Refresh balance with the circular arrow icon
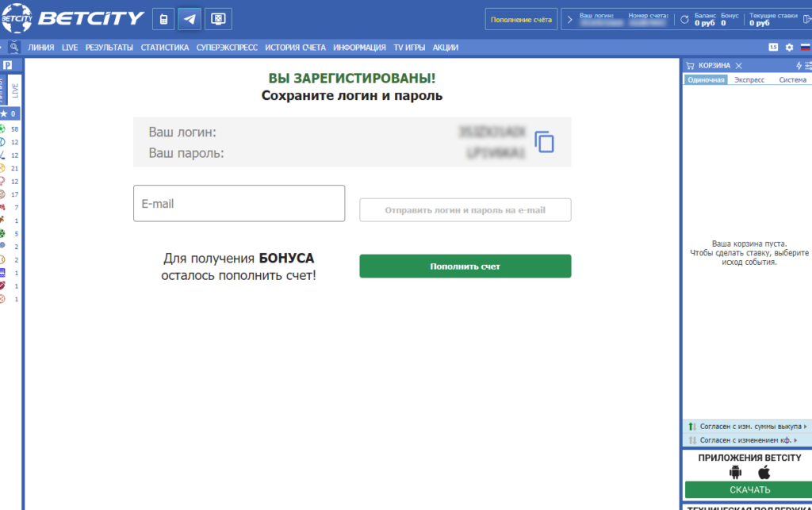Screen dimensions: 812x510 [x=684, y=20]
